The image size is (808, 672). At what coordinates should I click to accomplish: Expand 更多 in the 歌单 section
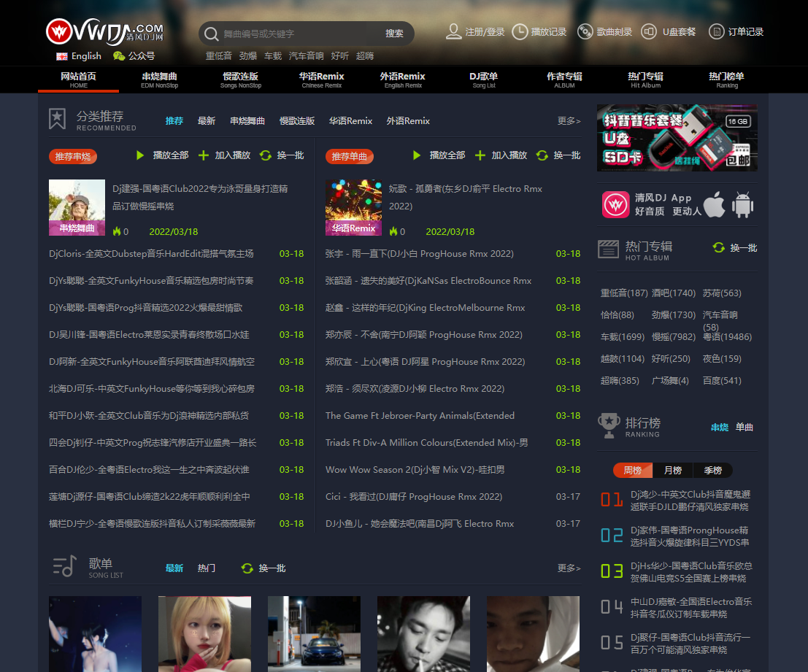click(568, 568)
